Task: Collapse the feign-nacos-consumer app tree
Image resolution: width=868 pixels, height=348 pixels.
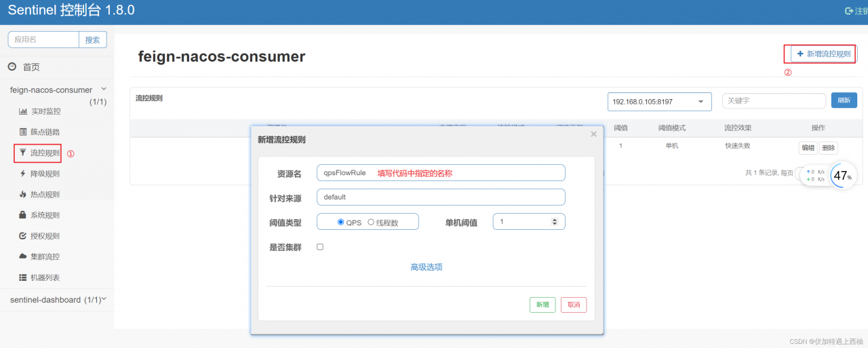Action: coord(104,89)
